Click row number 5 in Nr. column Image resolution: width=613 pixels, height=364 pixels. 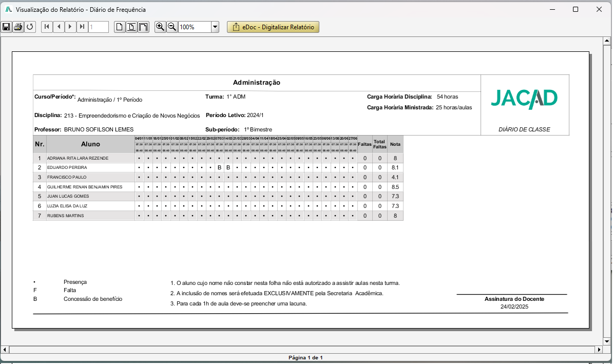click(40, 196)
